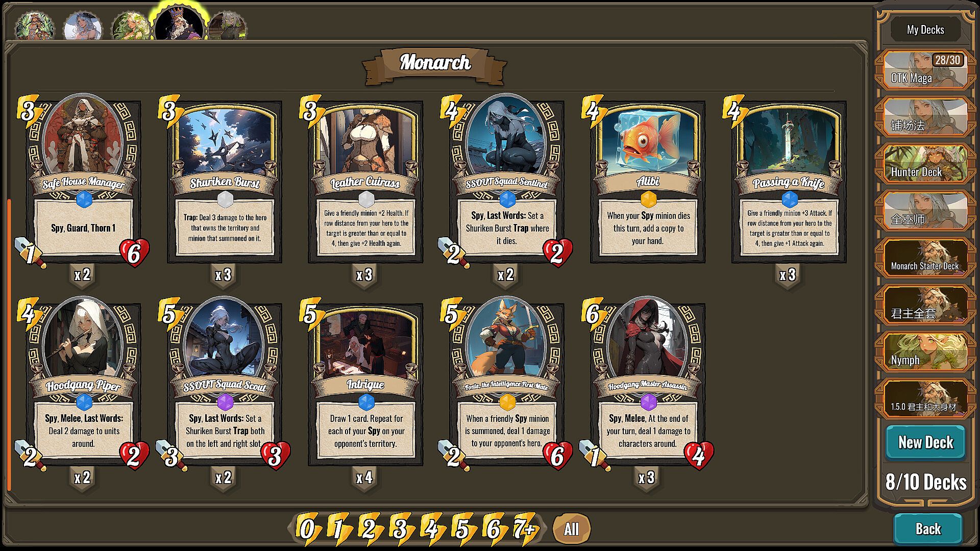
Task: Open the Nymph deck
Action: 925,352
